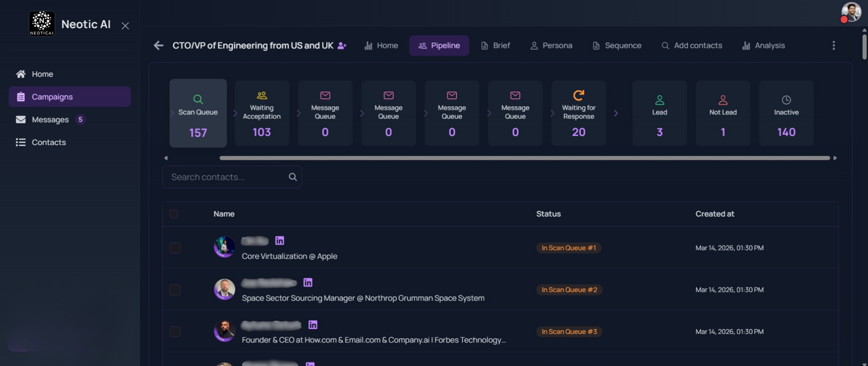Click the horizontal pipeline scrollbar thumb
The width and height of the screenshot is (868, 366).
tap(525, 158)
